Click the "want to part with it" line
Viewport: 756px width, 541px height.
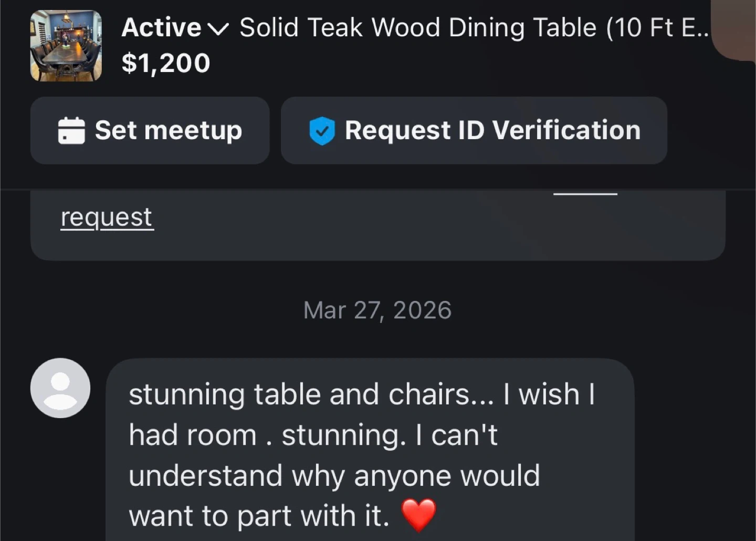tap(259, 516)
